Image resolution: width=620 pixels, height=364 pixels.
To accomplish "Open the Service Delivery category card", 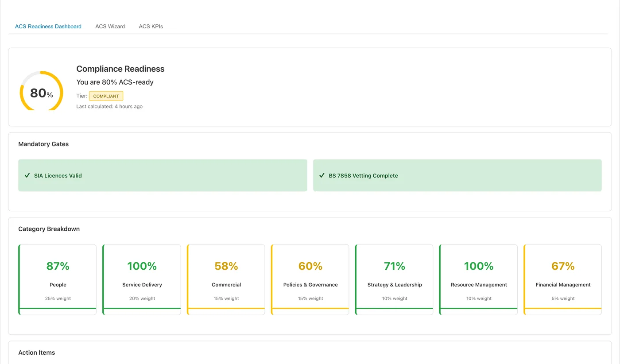I will point(142,279).
